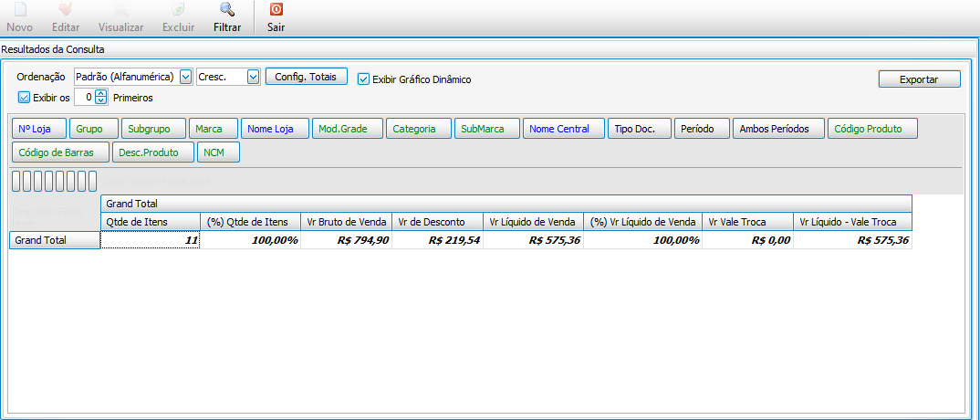980x420 pixels.
Task: Click the (%) Vr Líquido de Venda header
Action: point(643,222)
